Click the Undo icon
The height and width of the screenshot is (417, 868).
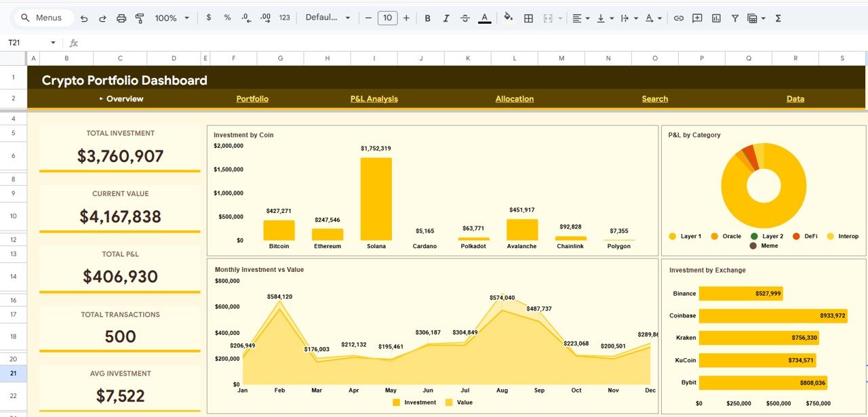coord(84,18)
